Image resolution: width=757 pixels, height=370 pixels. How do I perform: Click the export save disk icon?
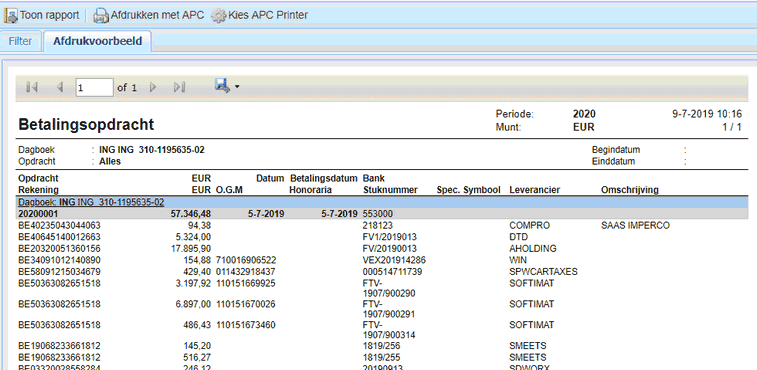coord(222,86)
